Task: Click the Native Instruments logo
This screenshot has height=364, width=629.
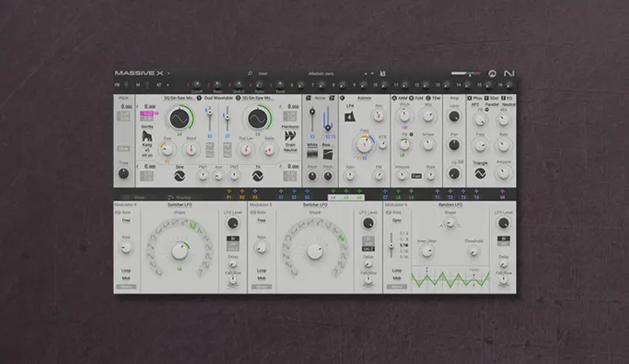Action: click(509, 73)
